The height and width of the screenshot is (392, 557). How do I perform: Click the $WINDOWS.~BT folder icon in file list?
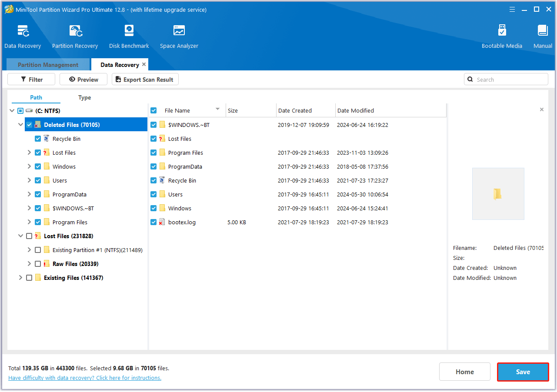(x=162, y=125)
